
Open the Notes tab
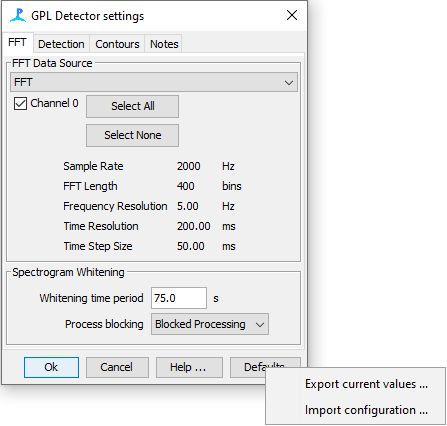click(x=164, y=44)
